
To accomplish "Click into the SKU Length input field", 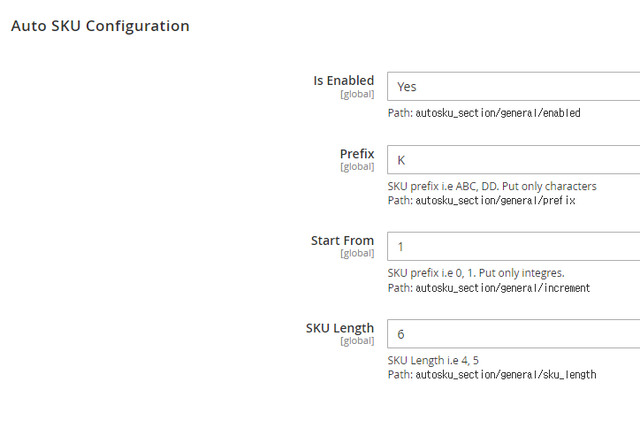I will 513,334.
